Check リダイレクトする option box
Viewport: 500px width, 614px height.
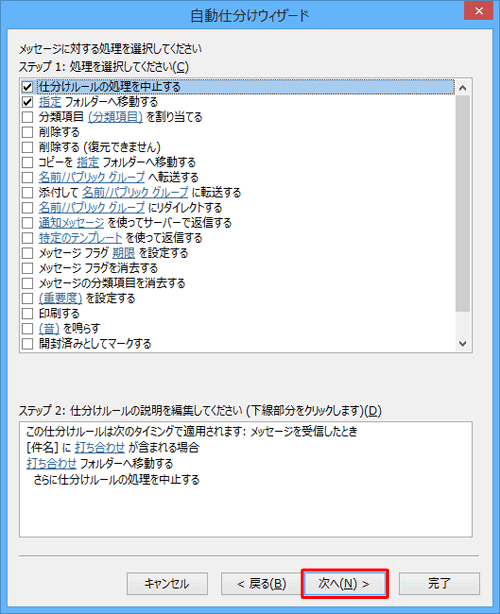point(27,207)
